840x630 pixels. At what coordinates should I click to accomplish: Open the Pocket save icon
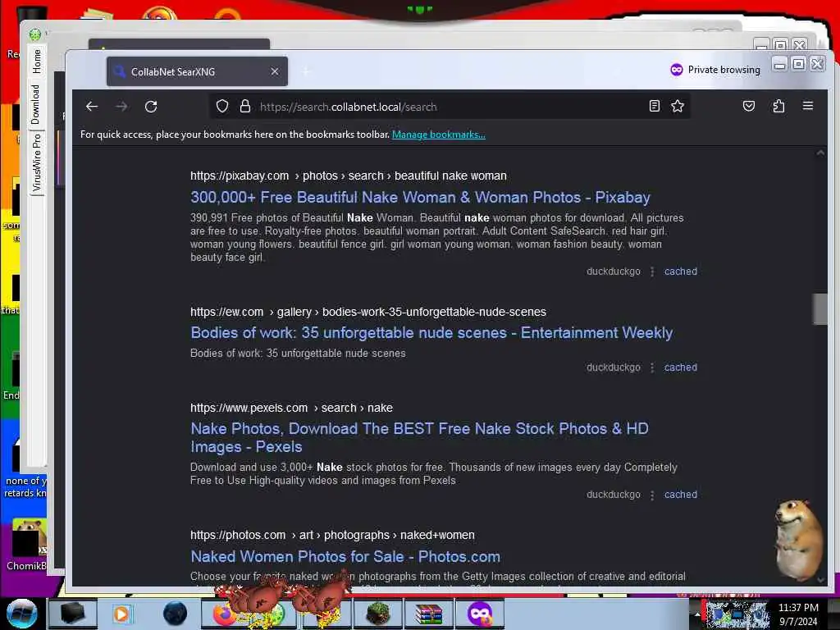[749, 106]
